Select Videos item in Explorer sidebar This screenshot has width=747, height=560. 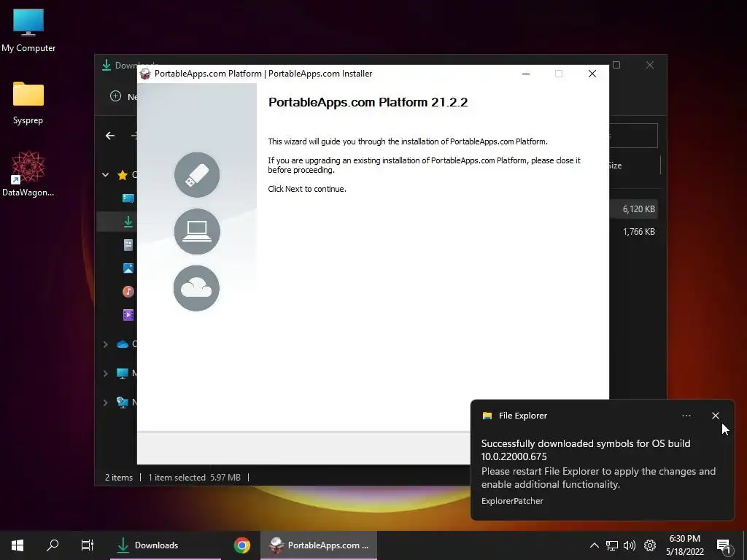pos(128,315)
